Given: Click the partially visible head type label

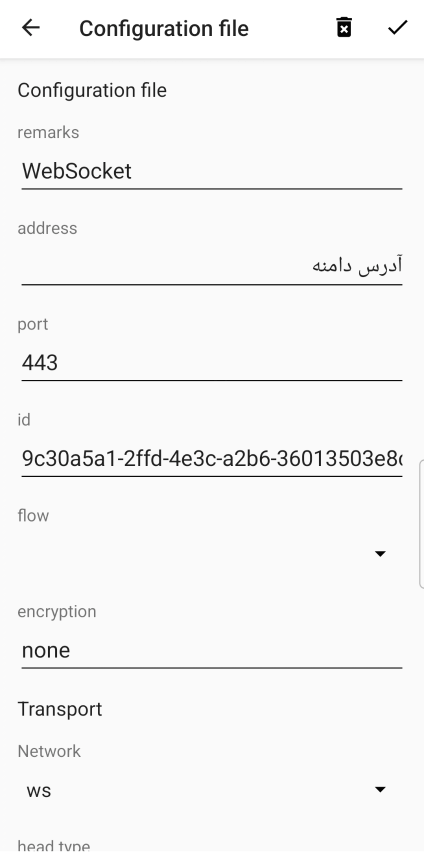Looking at the screenshot, I should (x=53, y=846).
